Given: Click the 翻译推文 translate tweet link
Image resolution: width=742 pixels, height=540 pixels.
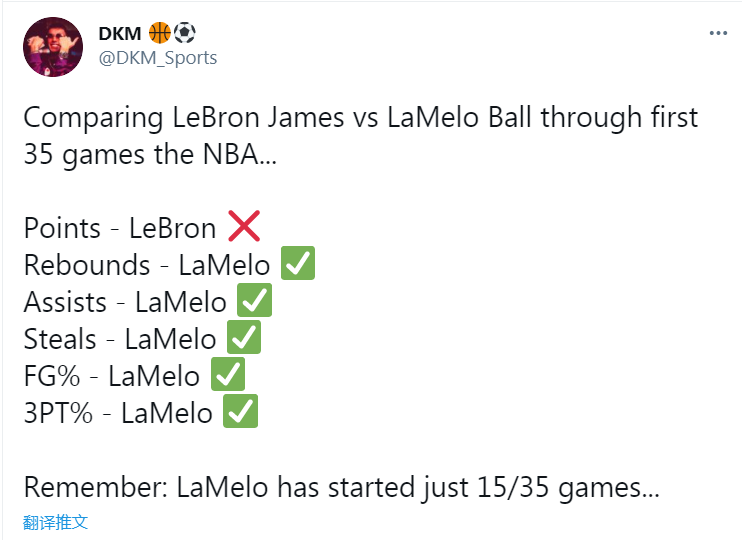Looking at the screenshot, I should click(x=55, y=522).
